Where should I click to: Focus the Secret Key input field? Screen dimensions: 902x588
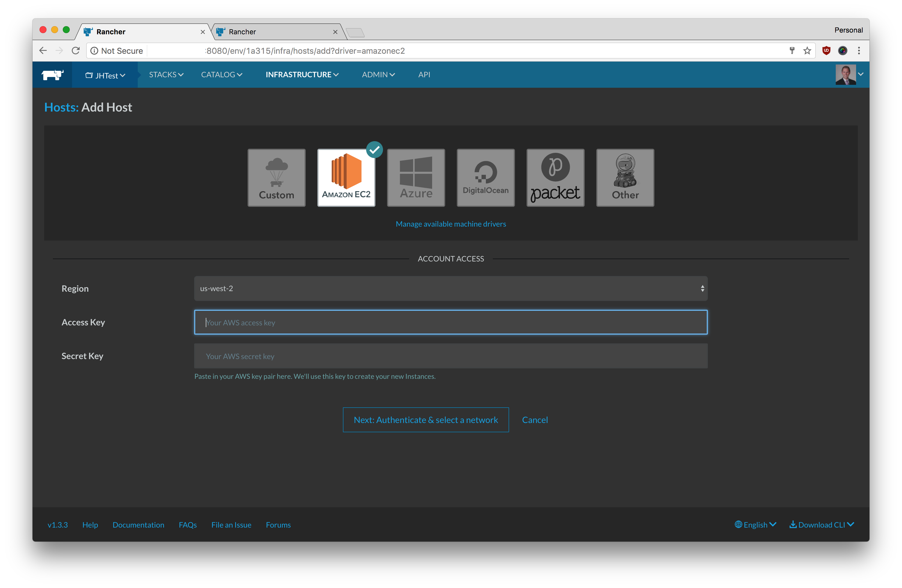tap(451, 356)
